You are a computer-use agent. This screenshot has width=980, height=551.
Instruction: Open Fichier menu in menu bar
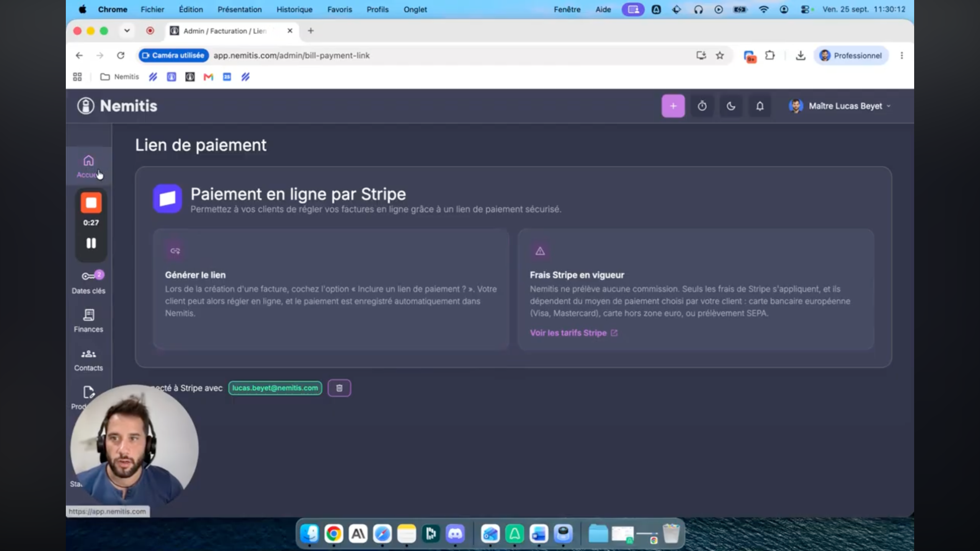coord(152,9)
